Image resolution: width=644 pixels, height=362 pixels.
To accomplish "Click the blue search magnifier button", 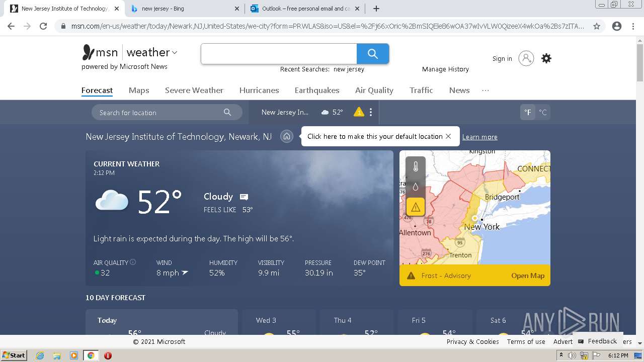I will click(x=373, y=54).
